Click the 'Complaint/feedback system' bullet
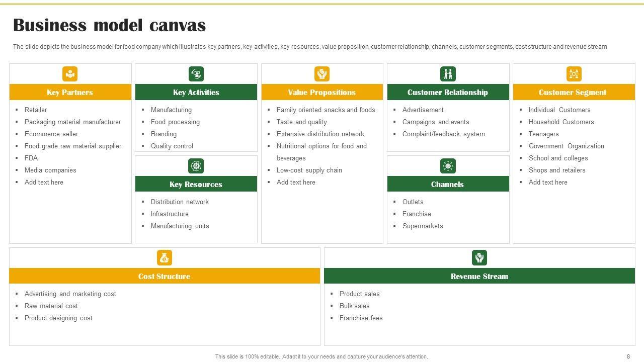Image resolution: width=644 pixels, height=362 pixels. click(444, 134)
